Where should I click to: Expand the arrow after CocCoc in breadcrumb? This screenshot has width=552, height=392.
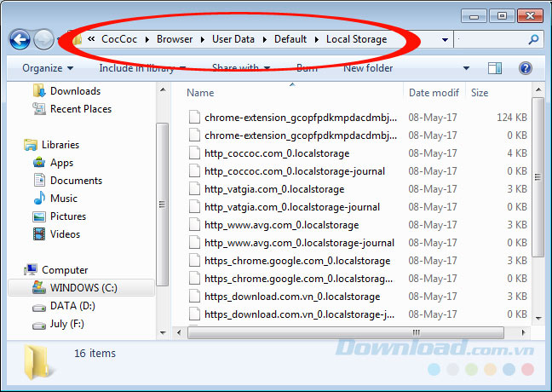[147, 39]
